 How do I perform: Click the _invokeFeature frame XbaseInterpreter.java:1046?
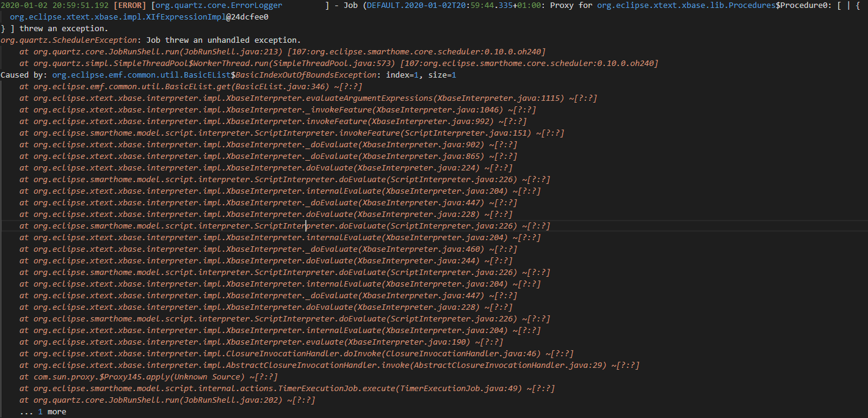click(278, 110)
